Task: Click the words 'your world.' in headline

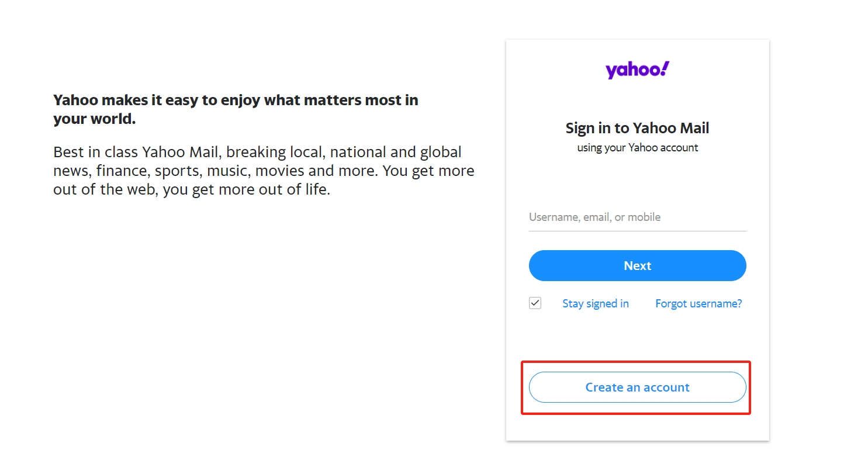Action: [x=94, y=119]
